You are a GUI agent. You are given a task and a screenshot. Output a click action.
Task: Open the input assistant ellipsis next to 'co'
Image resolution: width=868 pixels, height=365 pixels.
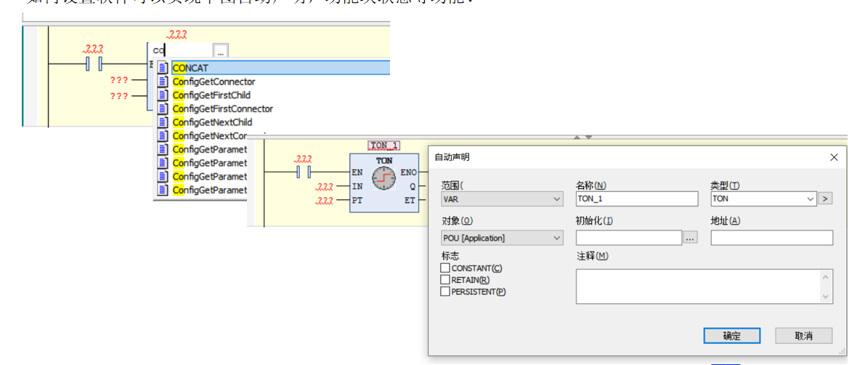click(x=220, y=51)
